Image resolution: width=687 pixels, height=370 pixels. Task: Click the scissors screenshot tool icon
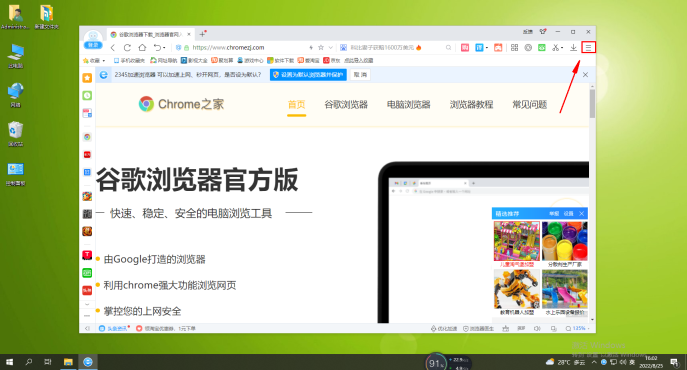tap(556, 47)
